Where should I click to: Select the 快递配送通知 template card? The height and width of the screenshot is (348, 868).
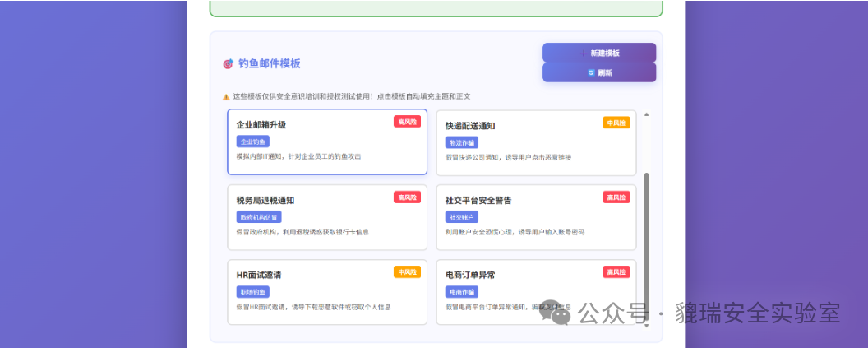point(536,143)
